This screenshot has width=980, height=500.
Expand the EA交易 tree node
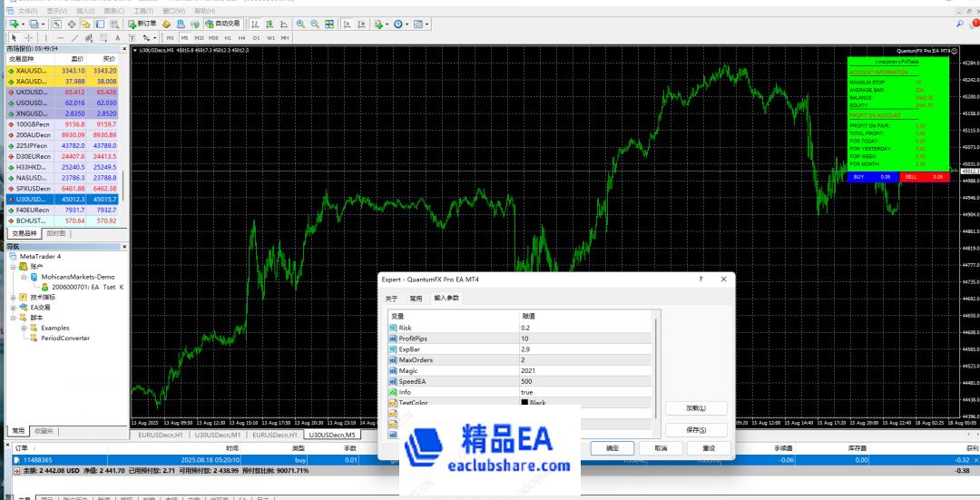point(12,308)
